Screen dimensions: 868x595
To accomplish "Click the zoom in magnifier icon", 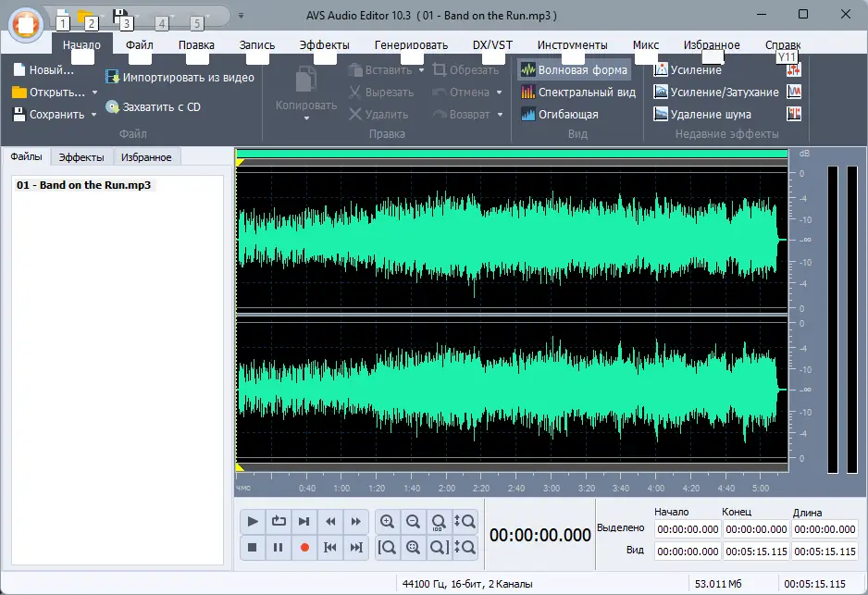I will pos(388,522).
